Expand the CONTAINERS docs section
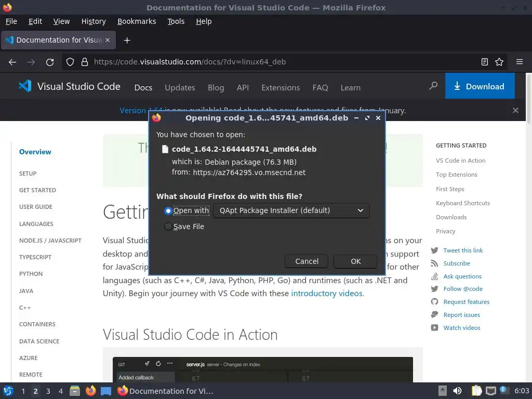Image resolution: width=532 pixels, height=399 pixels. [37, 324]
